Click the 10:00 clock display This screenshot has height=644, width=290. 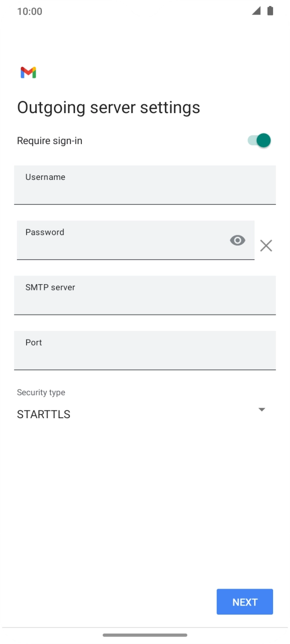click(28, 11)
